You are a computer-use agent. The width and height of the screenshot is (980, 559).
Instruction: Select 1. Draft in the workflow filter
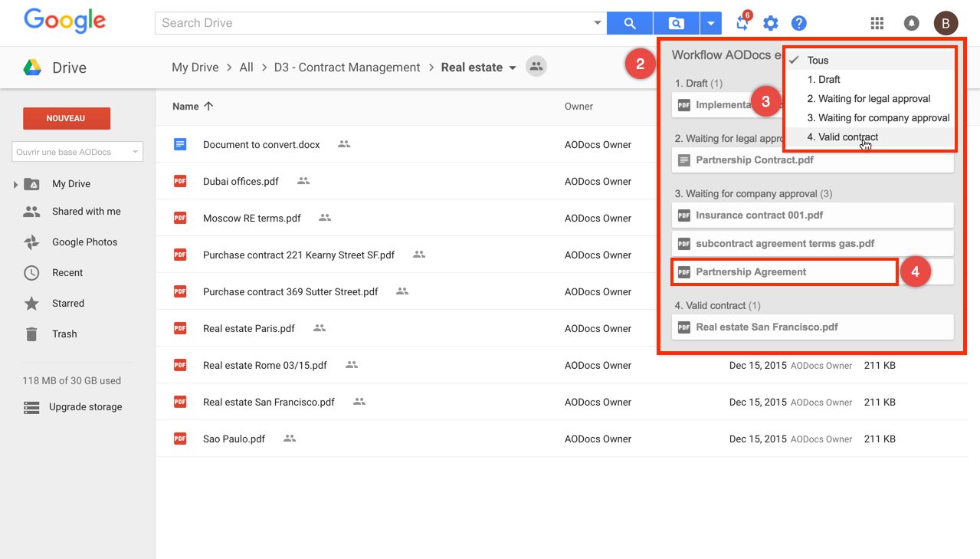tap(870, 80)
